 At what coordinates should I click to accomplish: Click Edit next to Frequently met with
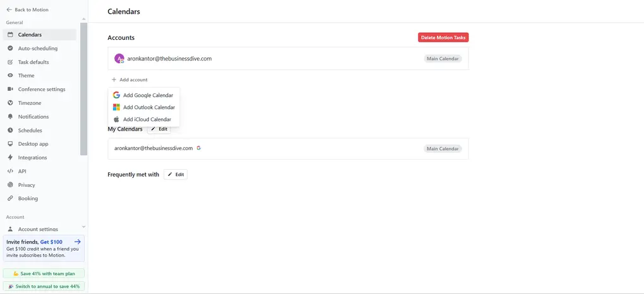click(x=176, y=175)
